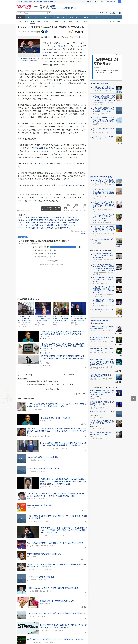Open イランメディアも覚書の内容を報道 article
Image resolution: width=138 pixels, height=644 pixels.
pyautogui.click(x=40, y=577)
